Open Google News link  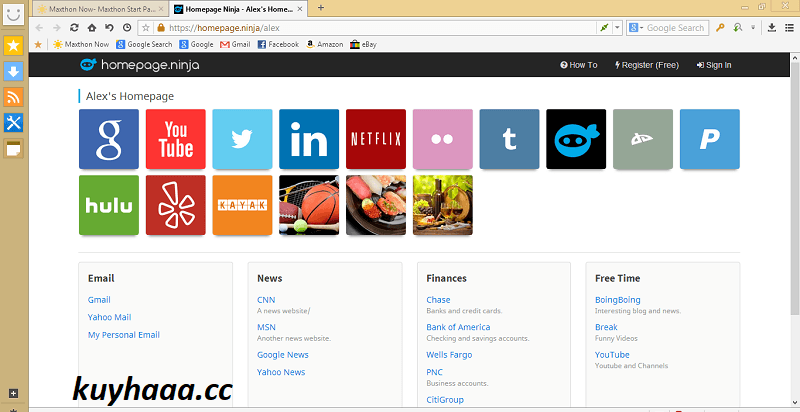click(x=283, y=355)
